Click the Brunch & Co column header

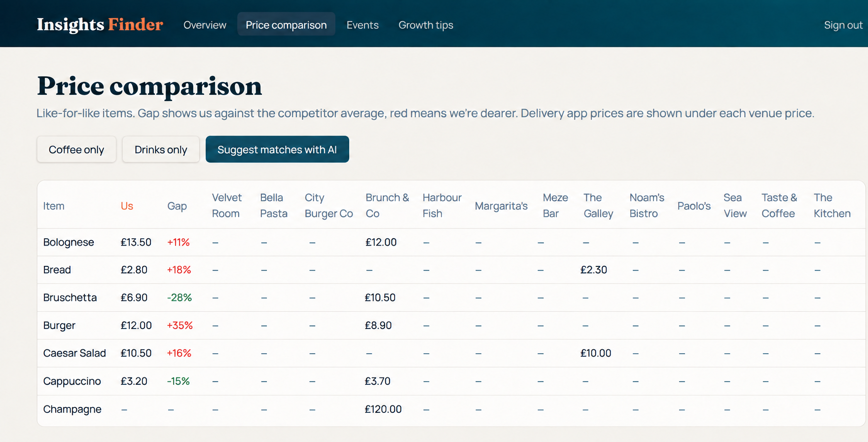click(387, 205)
